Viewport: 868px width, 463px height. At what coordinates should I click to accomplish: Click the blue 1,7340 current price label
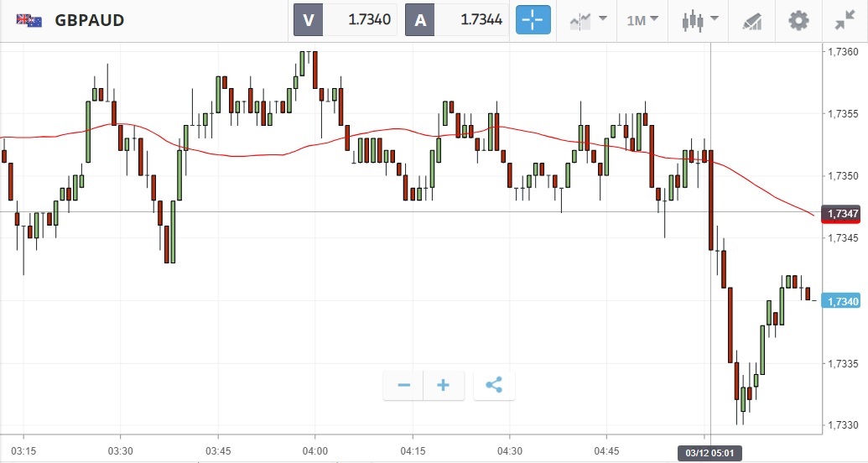point(842,301)
